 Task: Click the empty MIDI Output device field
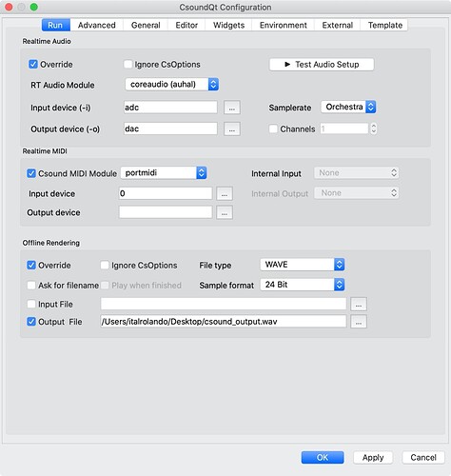coord(166,212)
